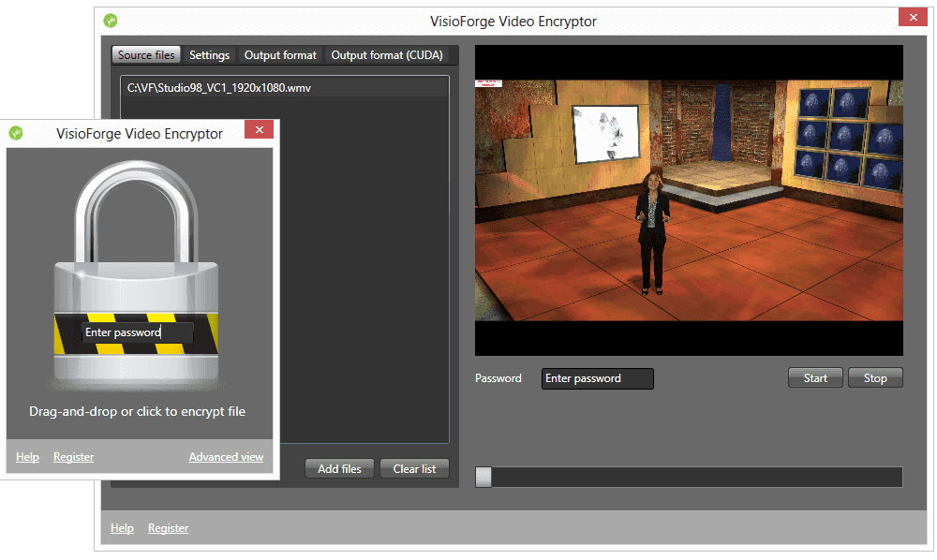The image size is (937, 560).
Task: Click the VisioForge logo in the main window title bar
Action: tap(111, 21)
